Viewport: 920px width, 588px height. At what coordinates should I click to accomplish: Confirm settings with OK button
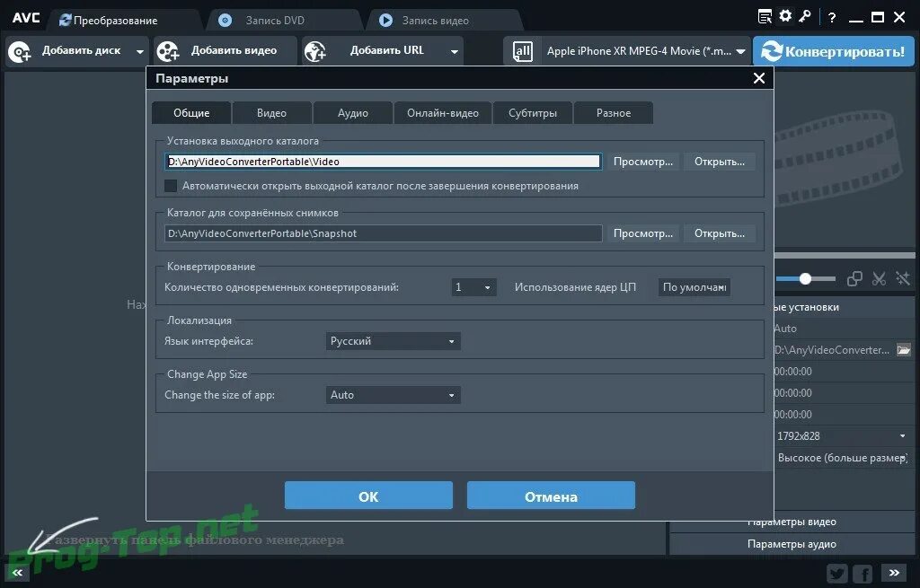[368, 496]
